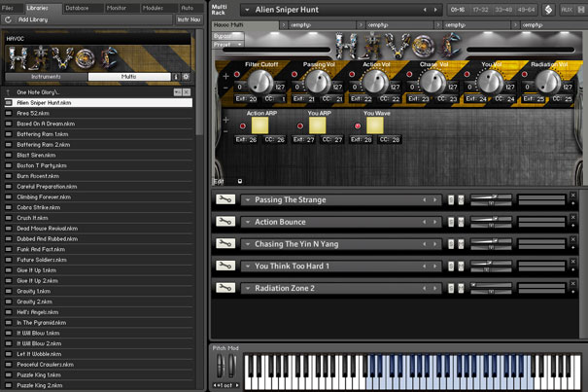Toggle the You ARP red LED

(298, 126)
